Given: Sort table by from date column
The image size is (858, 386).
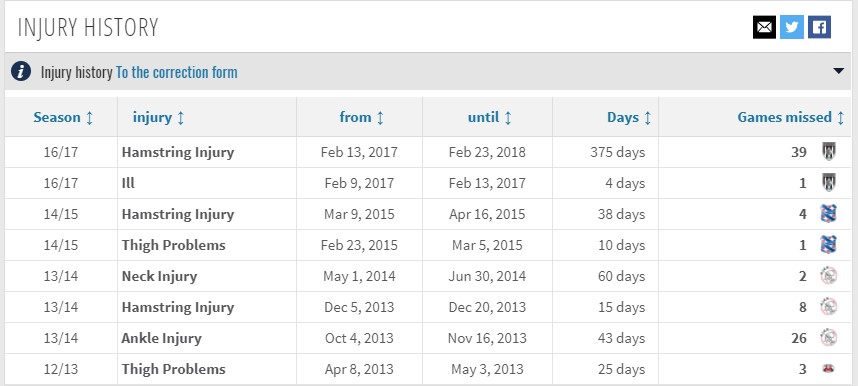Looking at the screenshot, I should pyautogui.click(x=361, y=117).
